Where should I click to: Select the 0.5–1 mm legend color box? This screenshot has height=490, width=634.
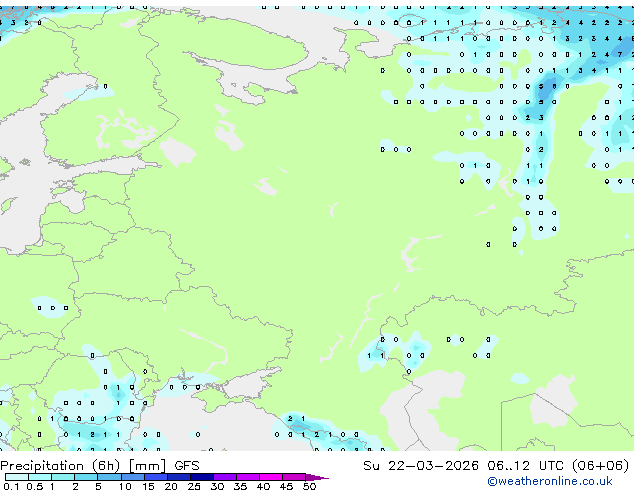click(x=40, y=477)
